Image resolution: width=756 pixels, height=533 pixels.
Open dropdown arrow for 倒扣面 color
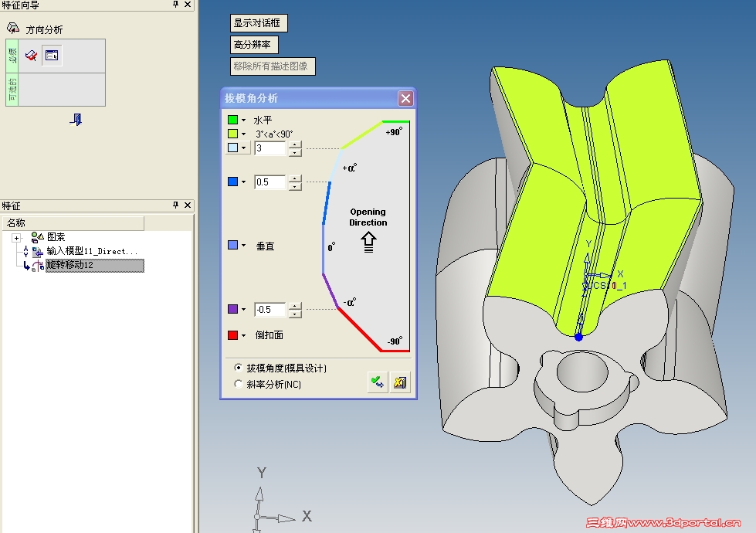tap(244, 334)
